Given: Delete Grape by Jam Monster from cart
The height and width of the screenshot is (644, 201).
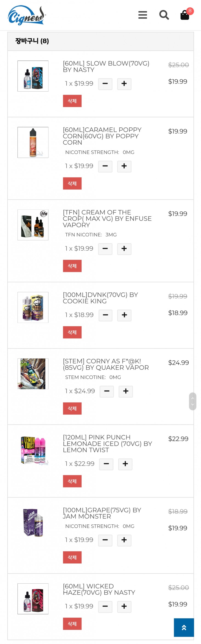Looking at the screenshot, I should coord(72,557).
